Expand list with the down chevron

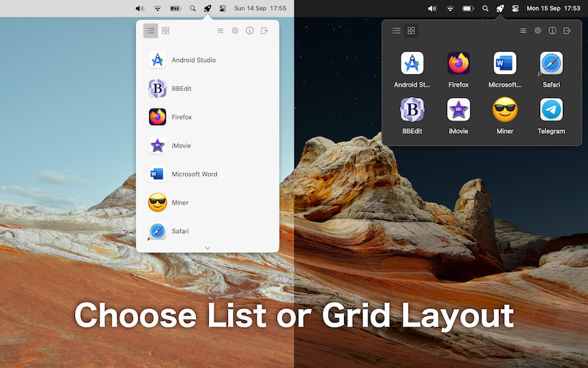[207, 248]
